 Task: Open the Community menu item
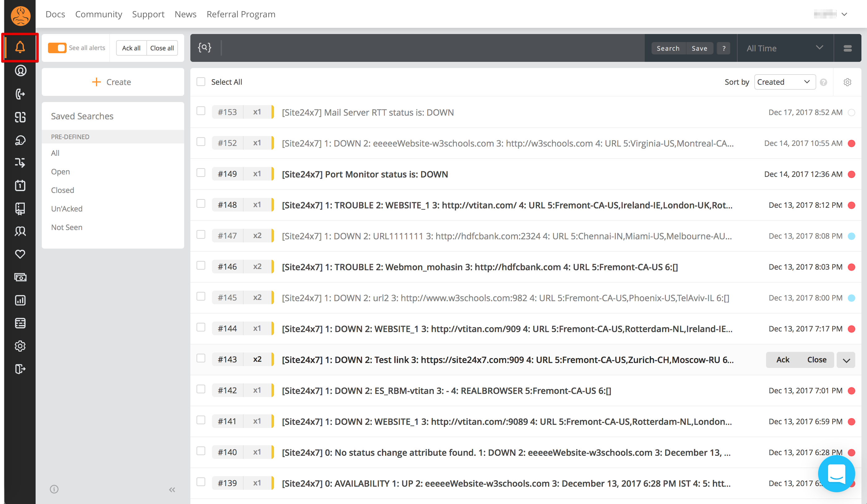pyautogui.click(x=98, y=14)
